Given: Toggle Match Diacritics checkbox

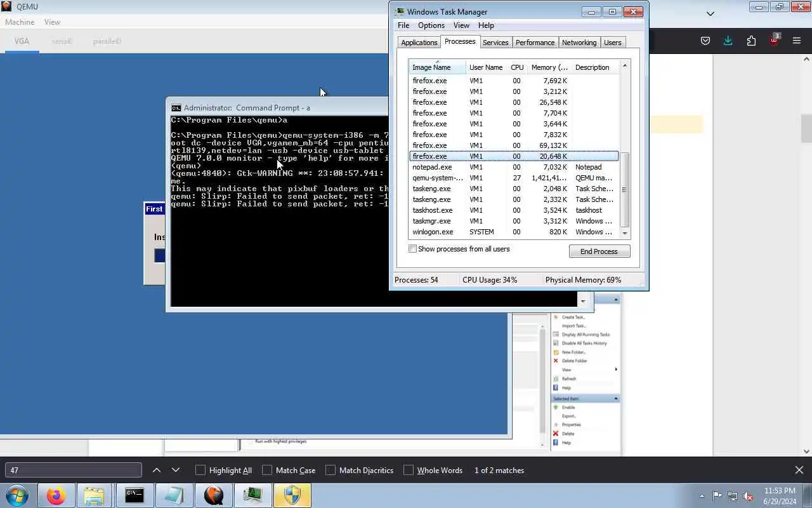Looking at the screenshot, I should pyautogui.click(x=331, y=471).
